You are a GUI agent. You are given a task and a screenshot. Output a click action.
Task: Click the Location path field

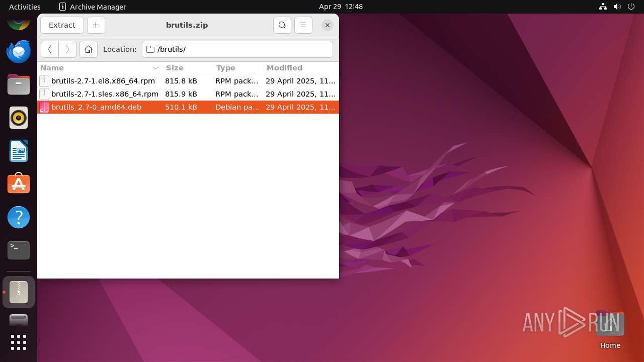coord(237,49)
